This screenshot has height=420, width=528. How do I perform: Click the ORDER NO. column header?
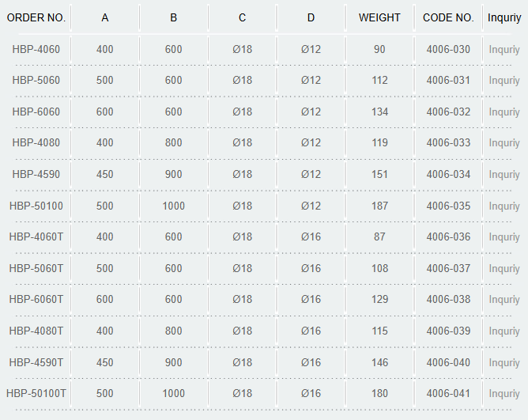[x=36, y=17]
